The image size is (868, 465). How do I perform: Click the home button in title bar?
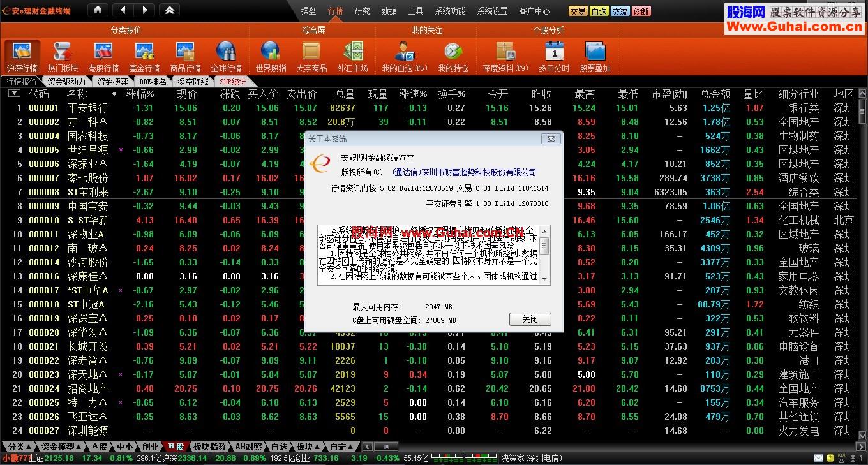pyautogui.click(x=97, y=10)
